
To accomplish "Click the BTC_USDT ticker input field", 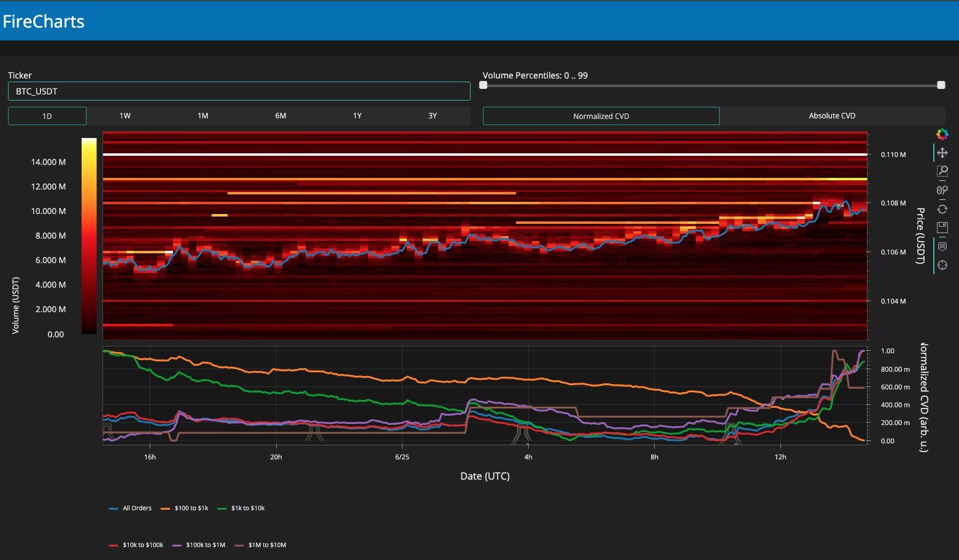I will click(x=239, y=91).
